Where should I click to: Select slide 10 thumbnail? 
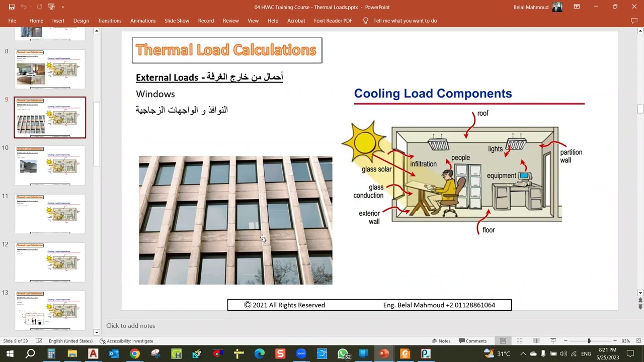click(x=50, y=165)
